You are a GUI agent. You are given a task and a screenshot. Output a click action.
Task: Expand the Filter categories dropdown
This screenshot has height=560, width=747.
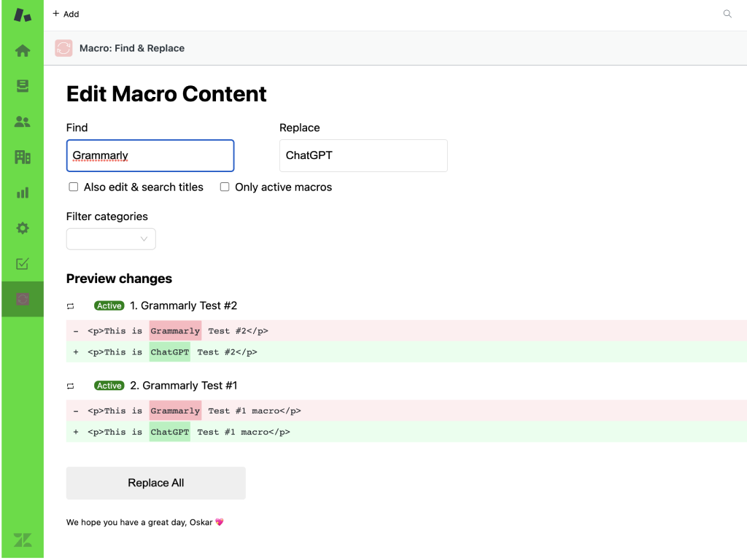tap(111, 239)
